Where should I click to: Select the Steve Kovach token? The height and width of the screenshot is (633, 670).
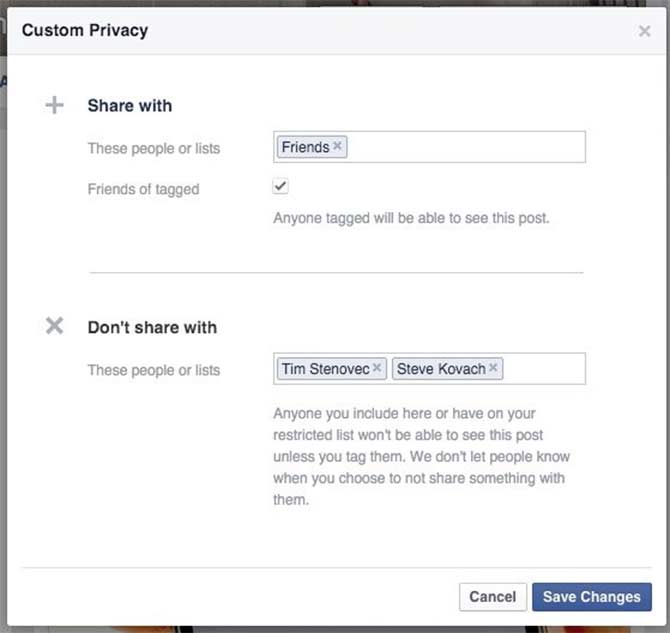tap(441, 369)
